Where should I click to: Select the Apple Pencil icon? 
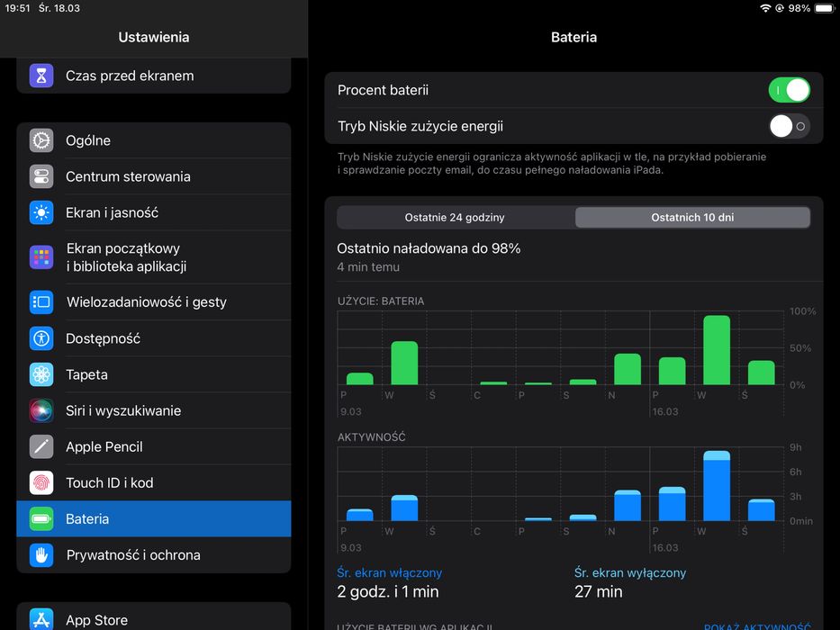coord(41,446)
